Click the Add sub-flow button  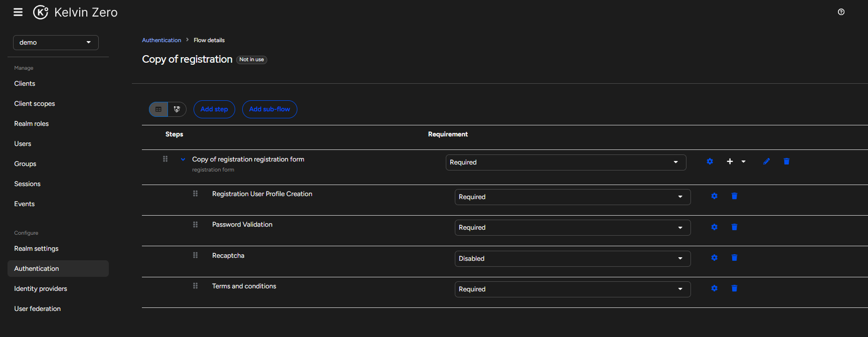269,109
